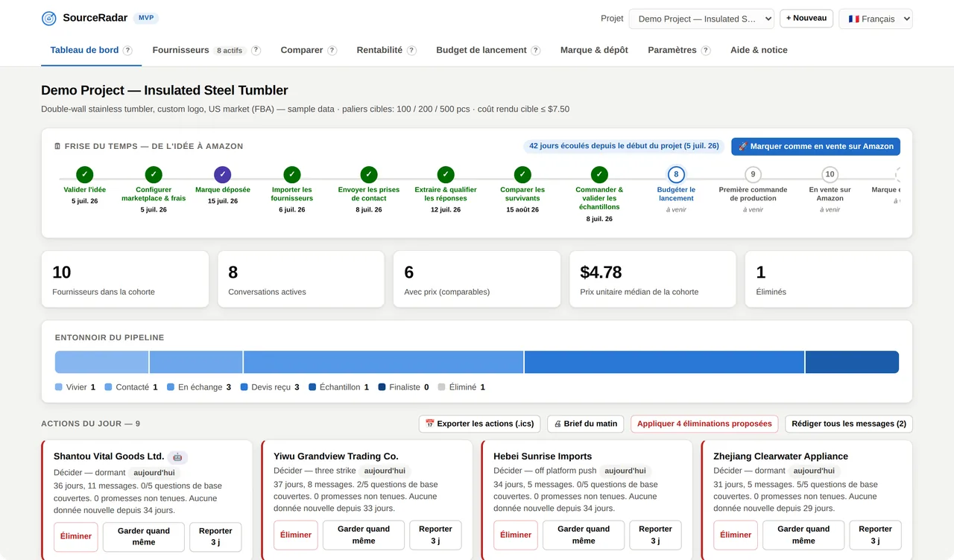954x560 pixels.
Task: Select the Envoyer les prises de contact marker
Action: [x=369, y=174]
